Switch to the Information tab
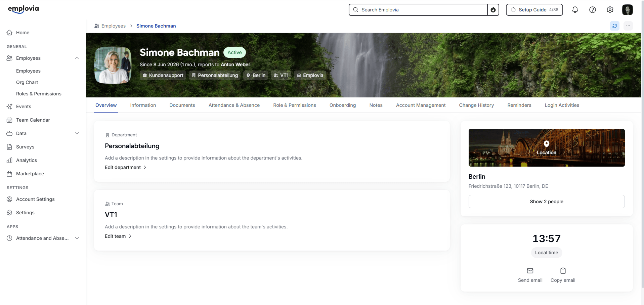 [x=143, y=105]
